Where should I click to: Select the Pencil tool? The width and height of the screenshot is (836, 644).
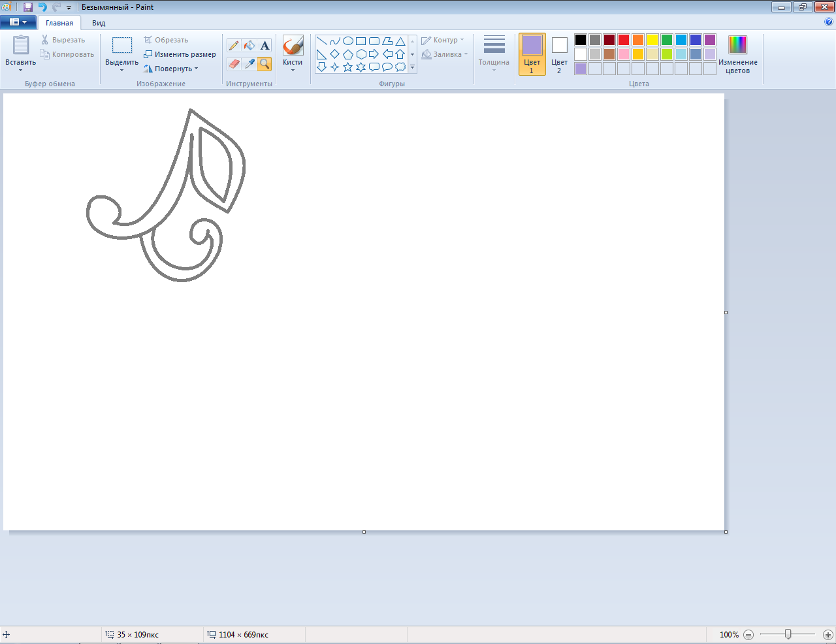click(234, 46)
